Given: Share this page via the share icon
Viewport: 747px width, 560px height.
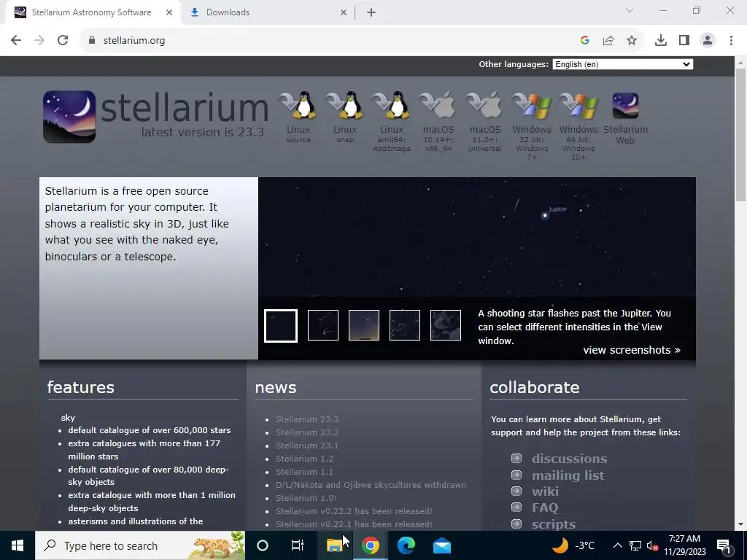Looking at the screenshot, I should tap(608, 41).
